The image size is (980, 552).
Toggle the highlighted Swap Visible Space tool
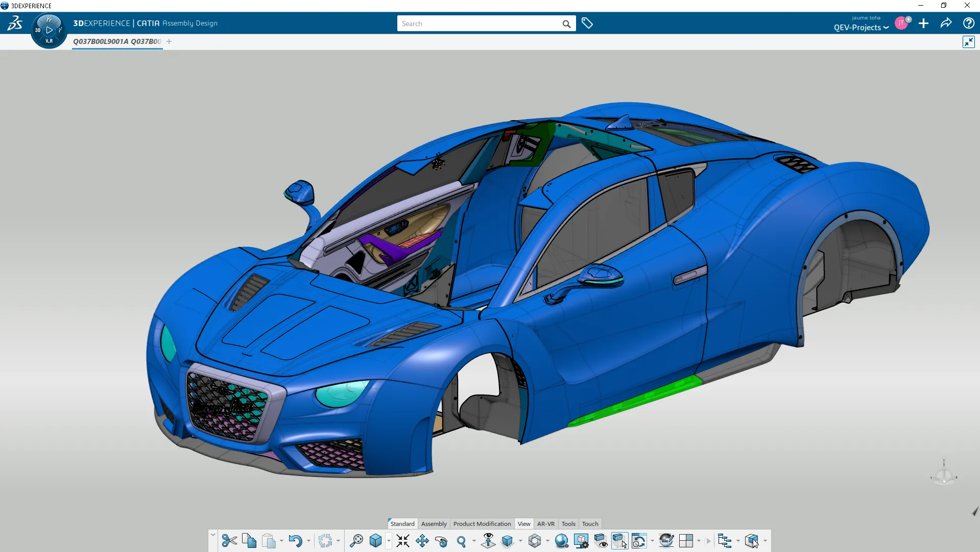click(x=619, y=540)
